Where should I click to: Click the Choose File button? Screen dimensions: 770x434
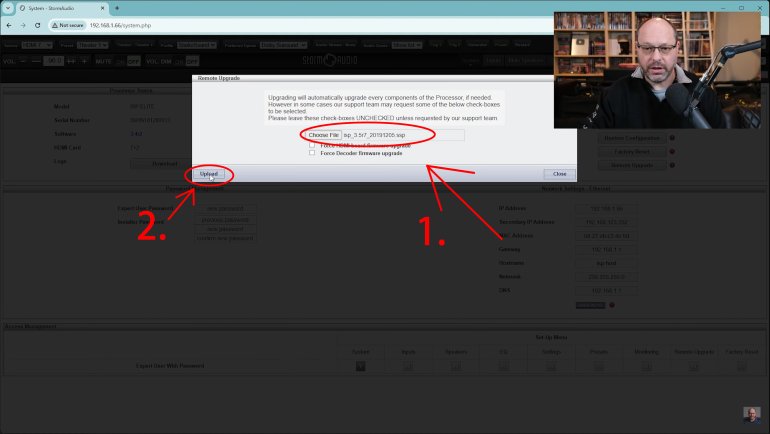pos(324,135)
